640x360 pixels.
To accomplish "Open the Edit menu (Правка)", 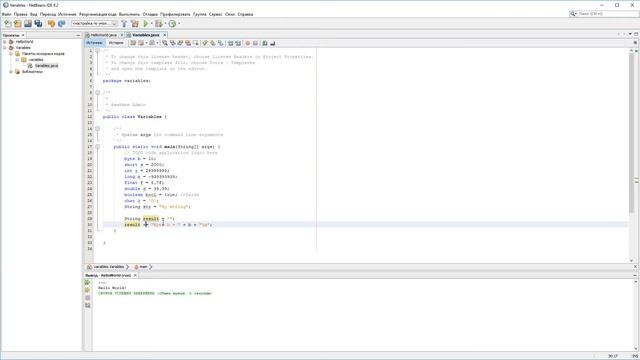I will 20,14.
